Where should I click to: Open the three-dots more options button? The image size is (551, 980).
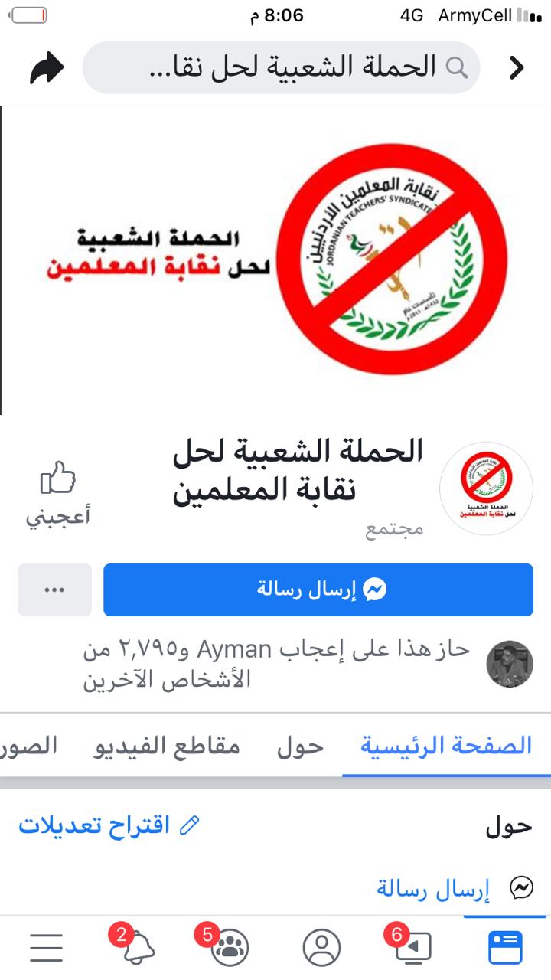coord(55,590)
